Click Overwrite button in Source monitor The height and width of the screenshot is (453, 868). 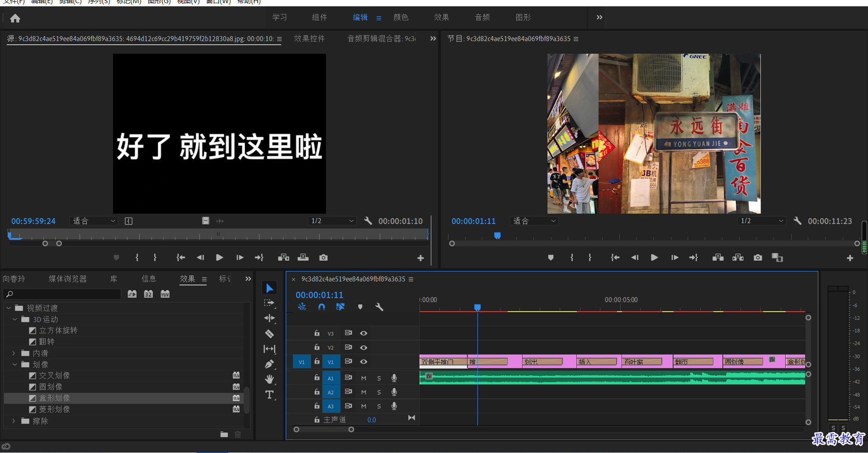(x=303, y=257)
